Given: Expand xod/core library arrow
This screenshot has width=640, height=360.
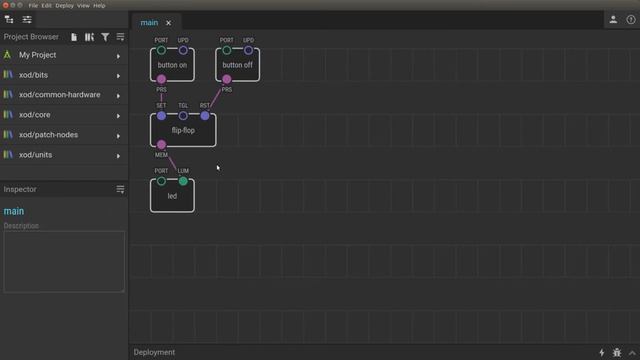Looking at the screenshot, I should pos(118,116).
